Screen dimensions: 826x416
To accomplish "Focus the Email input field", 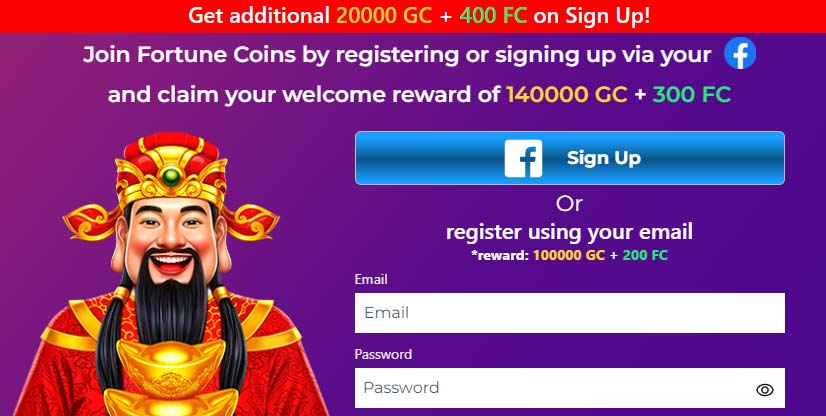I will click(x=569, y=313).
